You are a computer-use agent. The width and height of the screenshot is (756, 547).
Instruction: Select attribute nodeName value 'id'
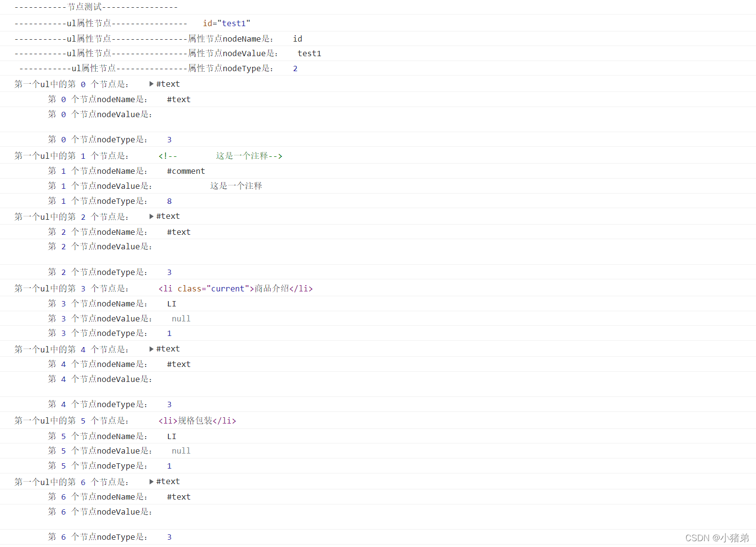tap(298, 39)
